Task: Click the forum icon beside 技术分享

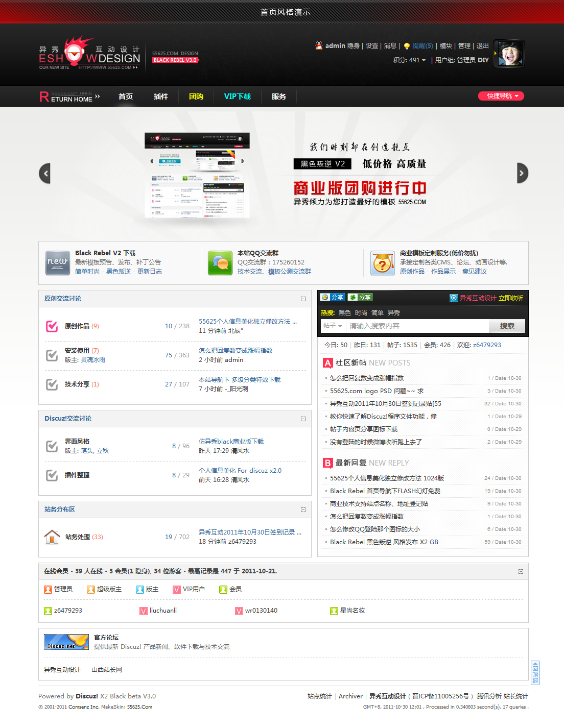Action: coord(52,384)
